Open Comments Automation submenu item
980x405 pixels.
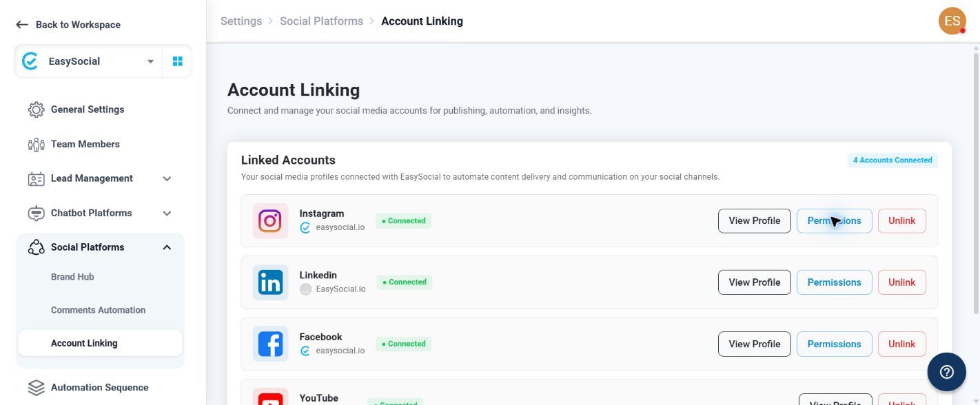click(x=99, y=310)
